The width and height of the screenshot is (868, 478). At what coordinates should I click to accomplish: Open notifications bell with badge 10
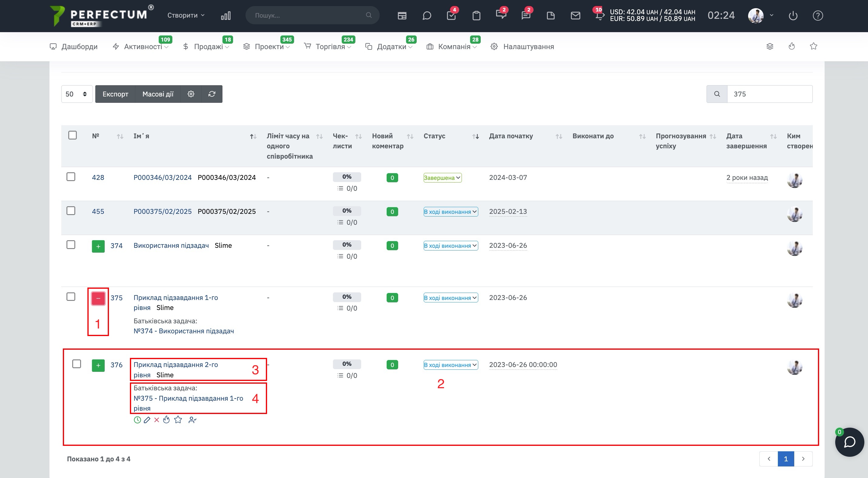(x=599, y=15)
